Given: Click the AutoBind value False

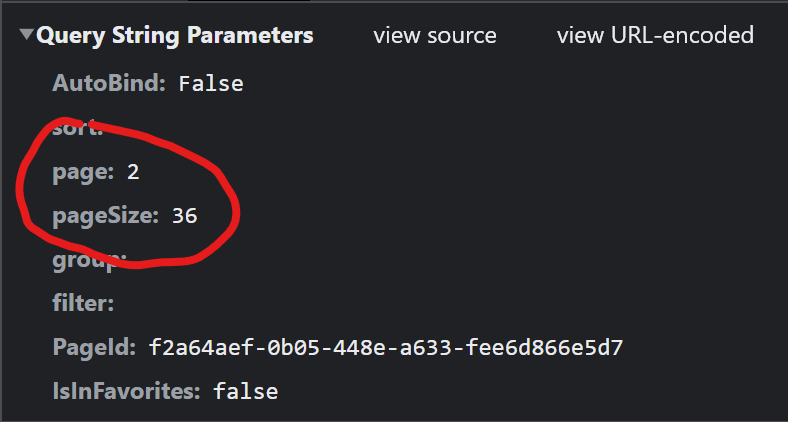Looking at the screenshot, I should (x=211, y=84).
